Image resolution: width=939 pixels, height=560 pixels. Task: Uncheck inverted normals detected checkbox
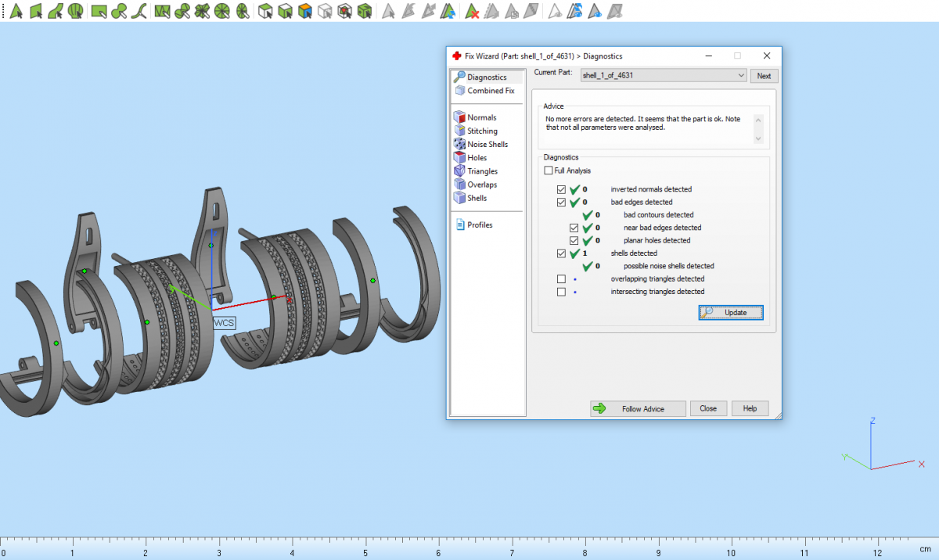tap(561, 189)
